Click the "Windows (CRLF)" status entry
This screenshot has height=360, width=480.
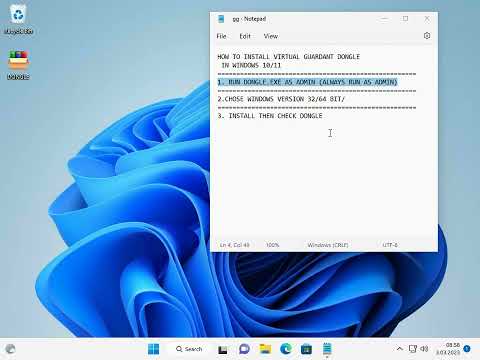coord(328,245)
